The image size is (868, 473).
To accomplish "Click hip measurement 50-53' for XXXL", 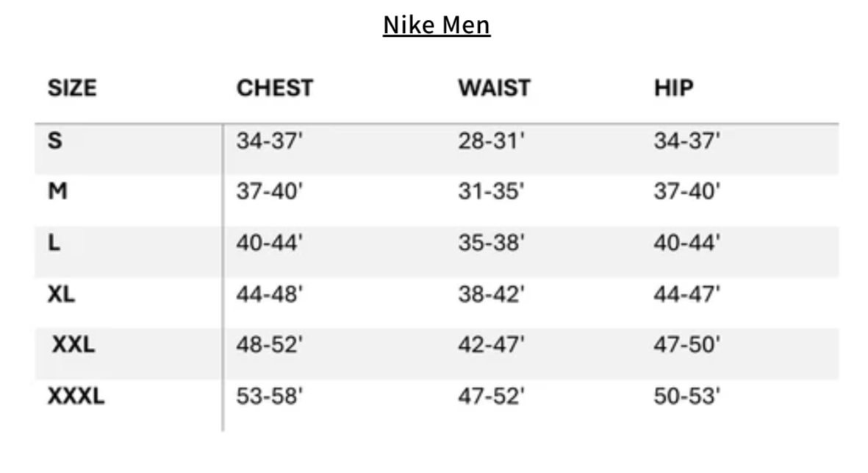I will (686, 396).
